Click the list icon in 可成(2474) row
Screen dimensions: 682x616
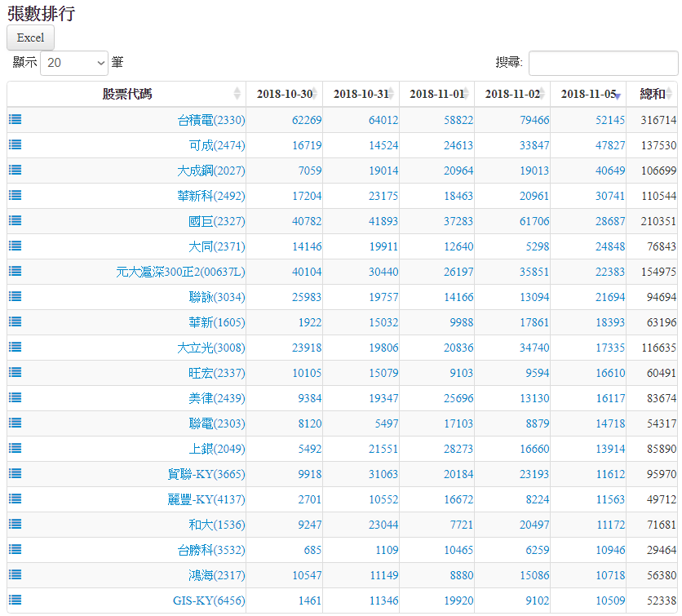pyautogui.click(x=15, y=144)
